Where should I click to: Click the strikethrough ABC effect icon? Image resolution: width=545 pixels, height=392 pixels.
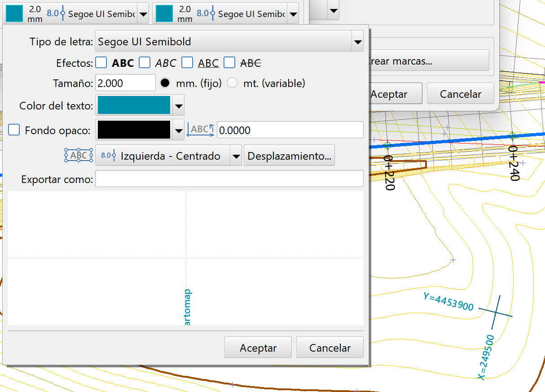click(251, 63)
